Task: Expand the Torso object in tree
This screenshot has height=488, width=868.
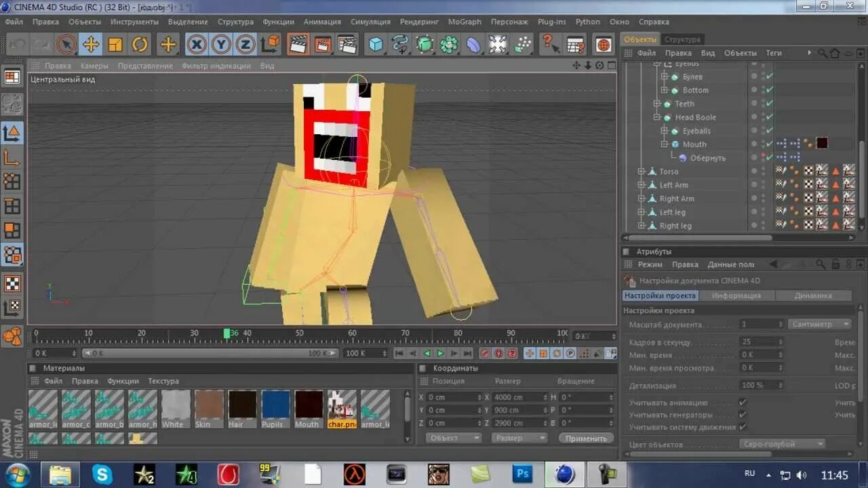Action: point(641,171)
